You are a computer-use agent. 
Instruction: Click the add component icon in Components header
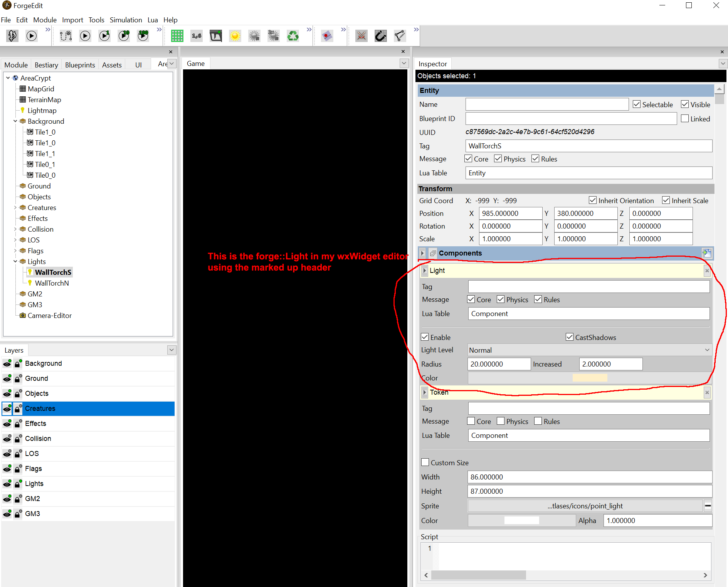pyautogui.click(x=707, y=253)
